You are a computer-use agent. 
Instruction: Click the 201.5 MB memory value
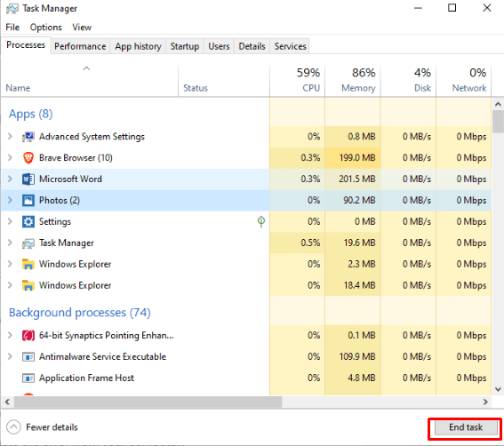(356, 179)
